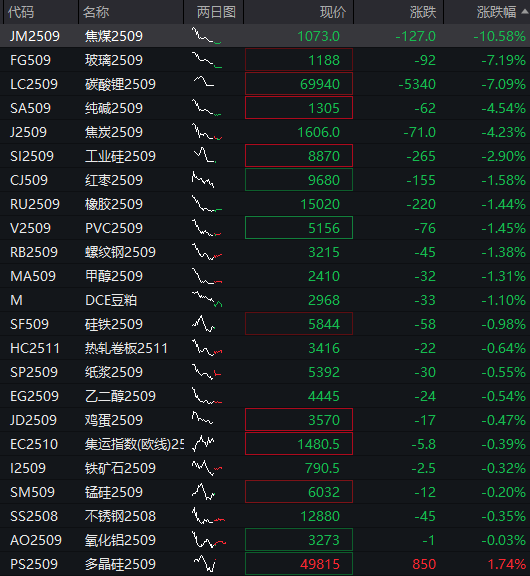This screenshot has width=530, height=576.
Task: Open the 多晶硅2509 two-day sparkline chart
Action: click(x=205, y=563)
